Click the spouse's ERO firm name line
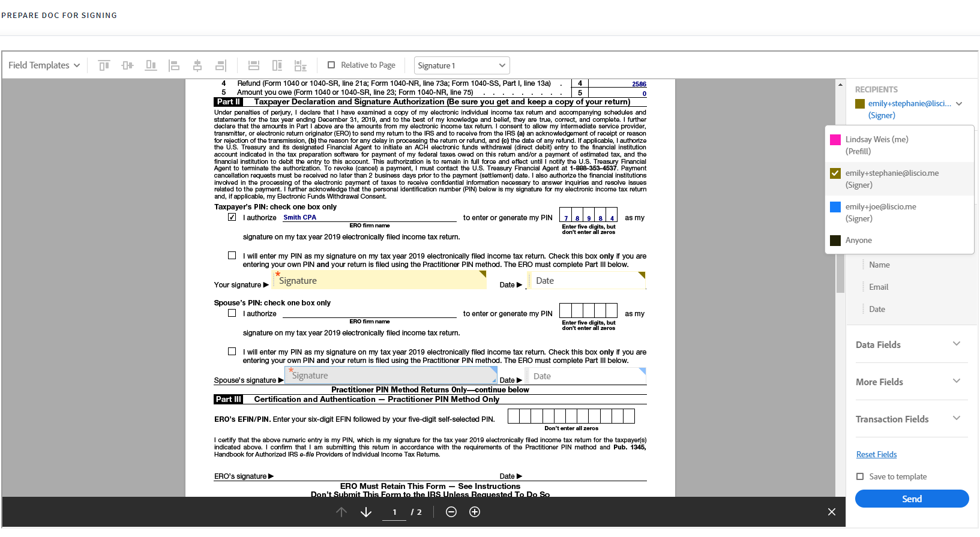 coord(370,313)
